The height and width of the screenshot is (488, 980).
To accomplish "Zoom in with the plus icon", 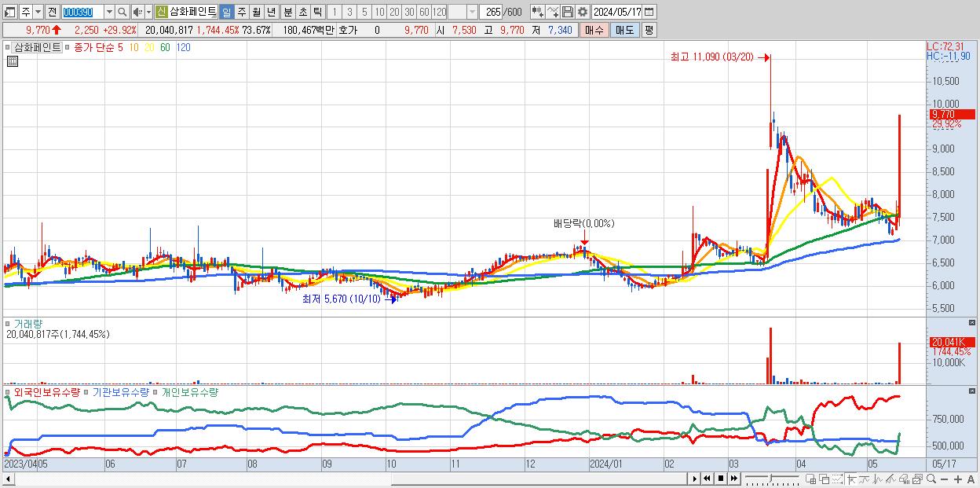I will tap(957, 479).
